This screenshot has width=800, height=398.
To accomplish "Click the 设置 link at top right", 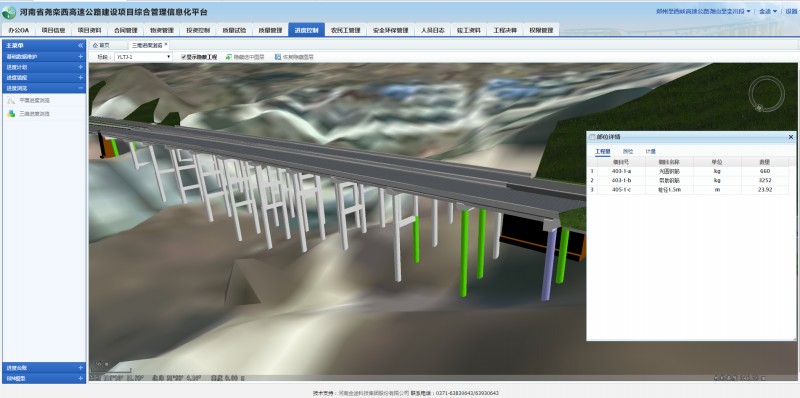I will [x=791, y=11].
